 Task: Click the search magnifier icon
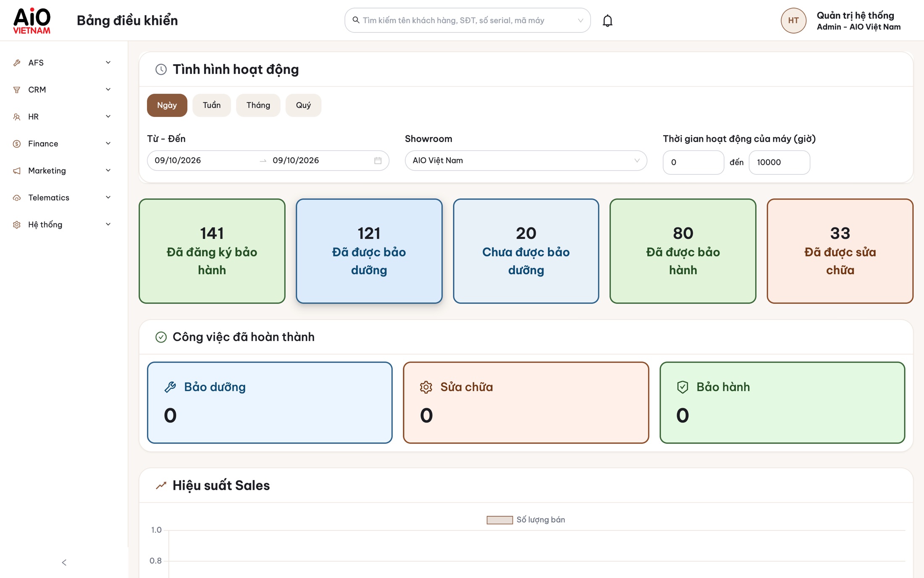point(356,20)
